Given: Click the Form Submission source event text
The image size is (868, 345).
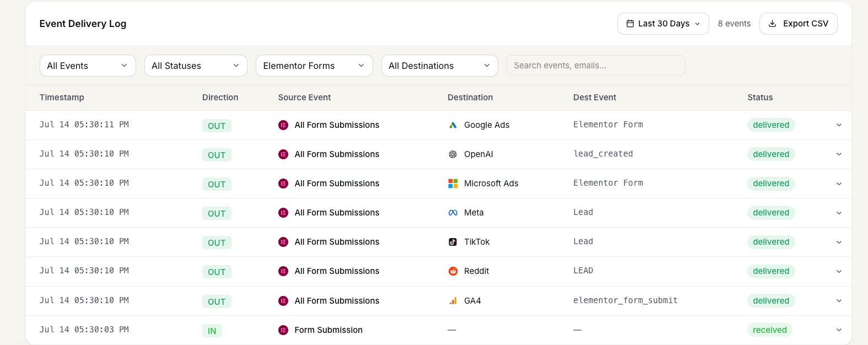Looking at the screenshot, I should pos(328,330).
